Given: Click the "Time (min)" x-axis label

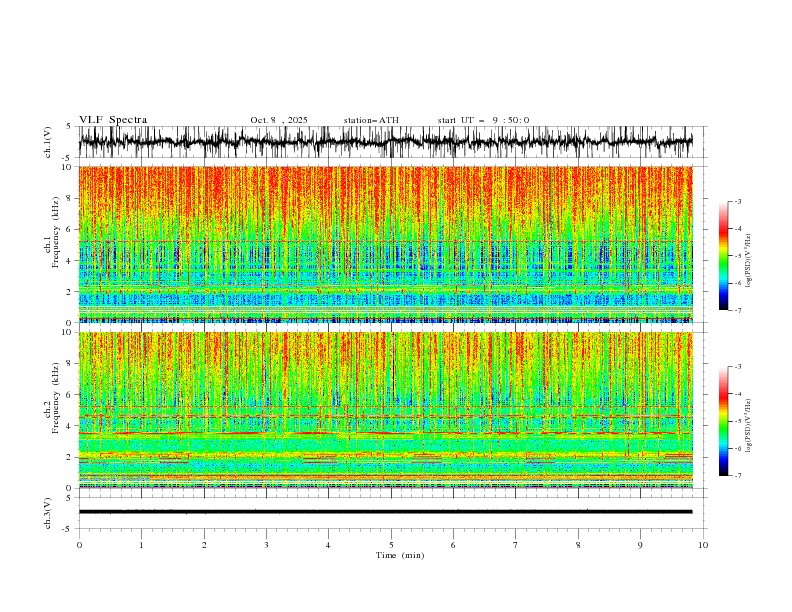Looking at the screenshot, I should (x=400, y=555).
